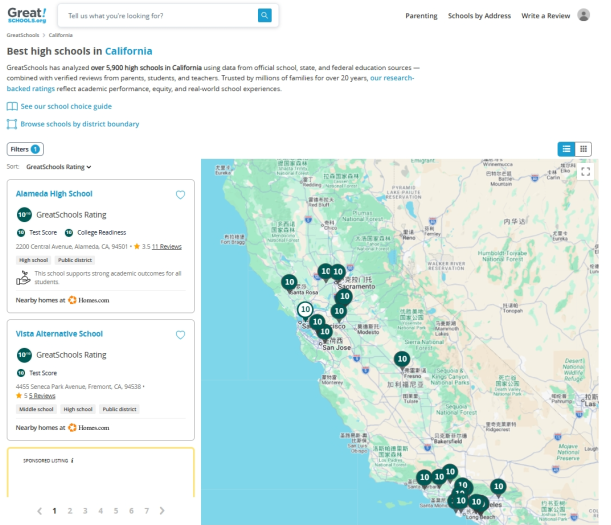Click Test Score label on Alameda card
Image resolution: width=611 pixels, height=525 pixels.
coord(43,233)
